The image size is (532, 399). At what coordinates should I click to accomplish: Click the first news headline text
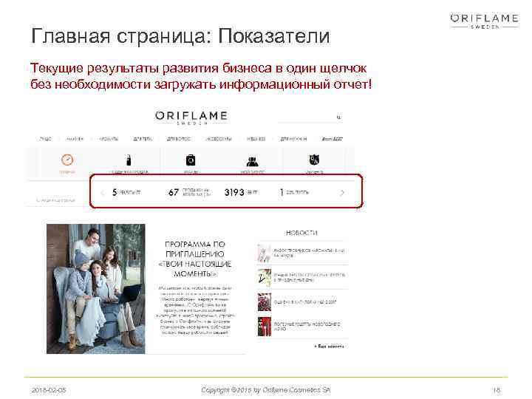[309, 253]
